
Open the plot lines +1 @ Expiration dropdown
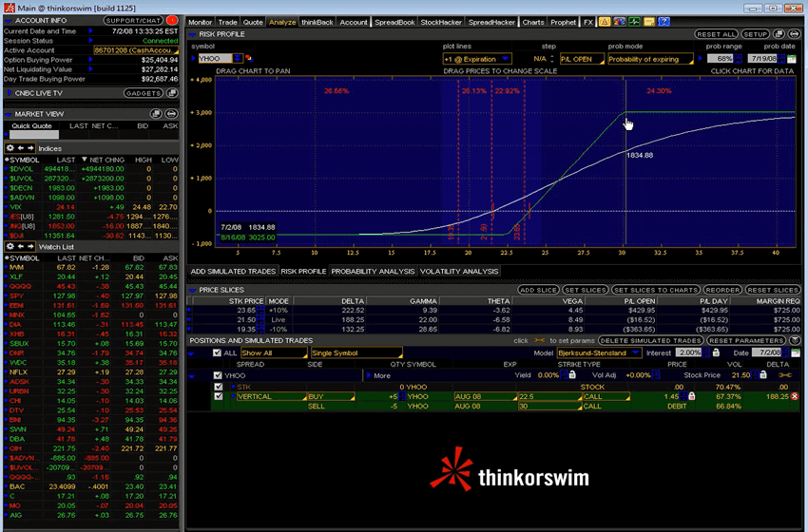[x=477, y=59]
